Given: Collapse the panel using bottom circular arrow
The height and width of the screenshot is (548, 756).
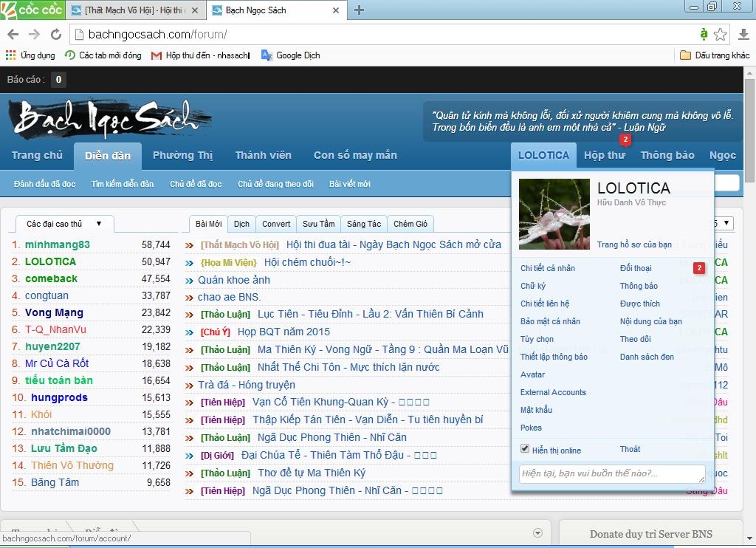Looking at the screenshot, I should (x=537, y=533).
